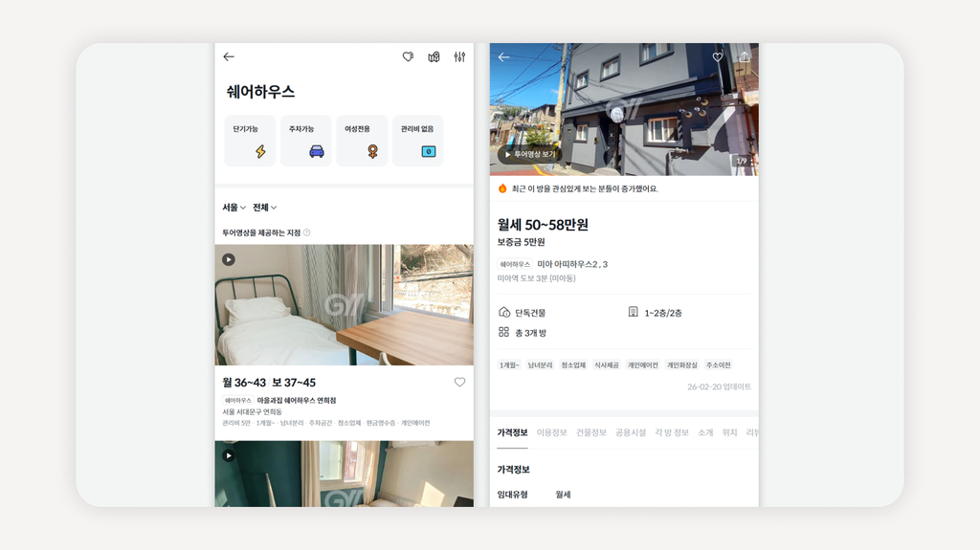Screen dimensions: 980x550
Task: Go back from the listing detail screen
Action: click(503, 56)
